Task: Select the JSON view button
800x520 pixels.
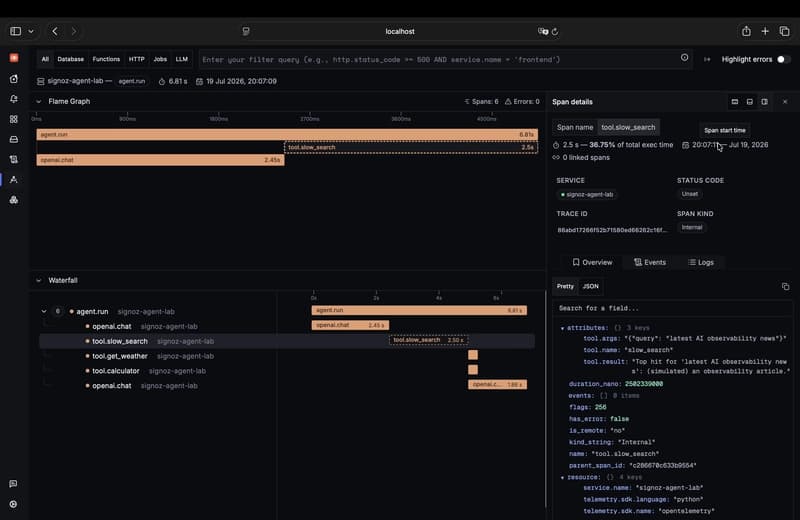Action: pos(591,286)
